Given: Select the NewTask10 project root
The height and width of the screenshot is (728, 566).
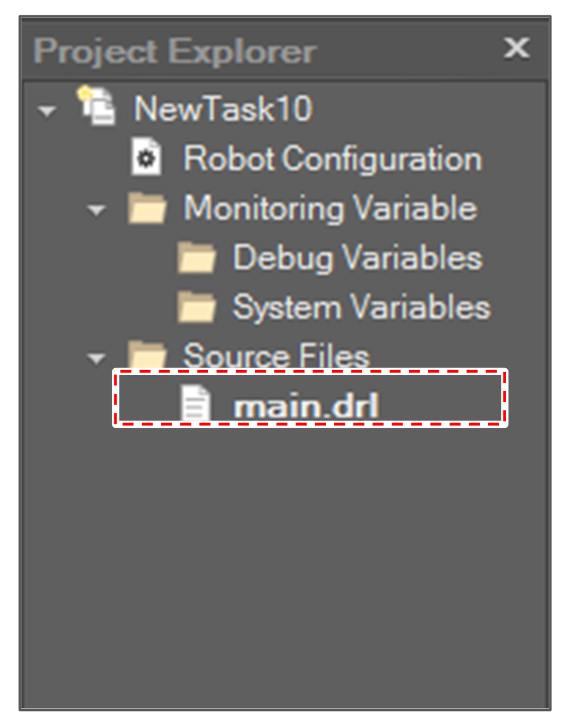Looking at the screenshot, I should [222, 107].
